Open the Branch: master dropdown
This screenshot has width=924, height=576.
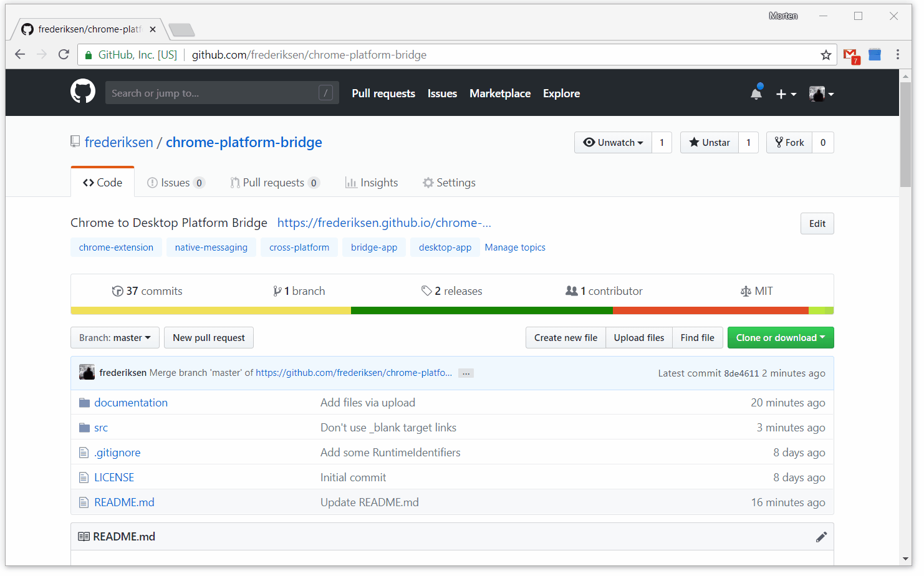tap(115, 338)
